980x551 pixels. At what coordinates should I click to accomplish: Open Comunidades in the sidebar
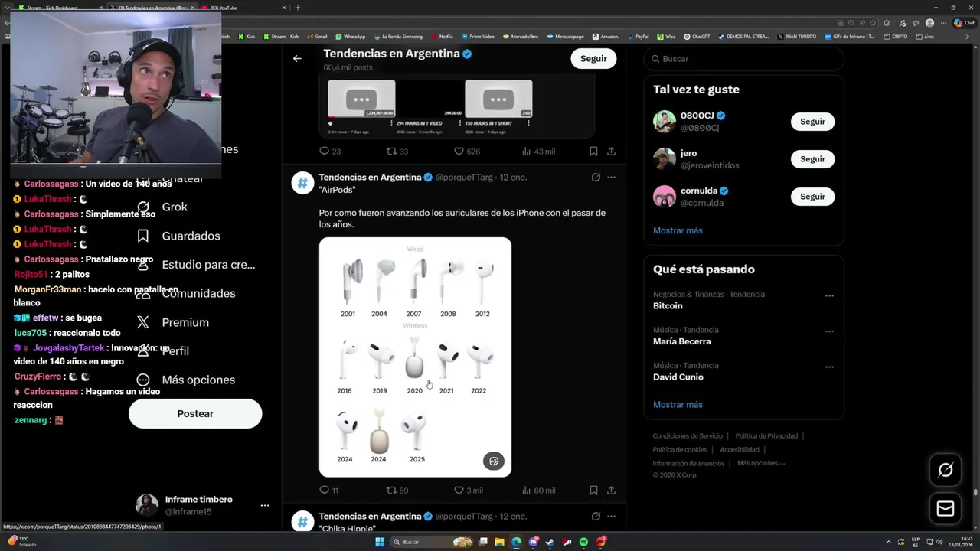point(186,293)
